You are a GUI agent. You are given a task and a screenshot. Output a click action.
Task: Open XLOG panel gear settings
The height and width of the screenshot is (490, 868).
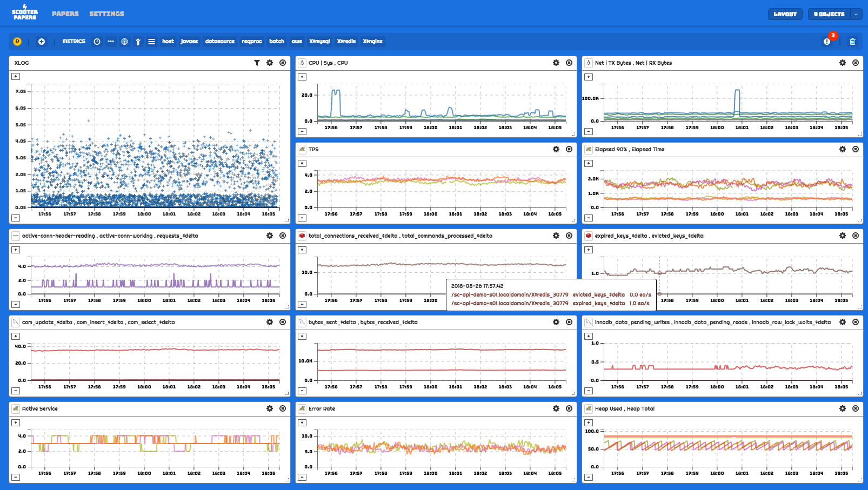270,63
